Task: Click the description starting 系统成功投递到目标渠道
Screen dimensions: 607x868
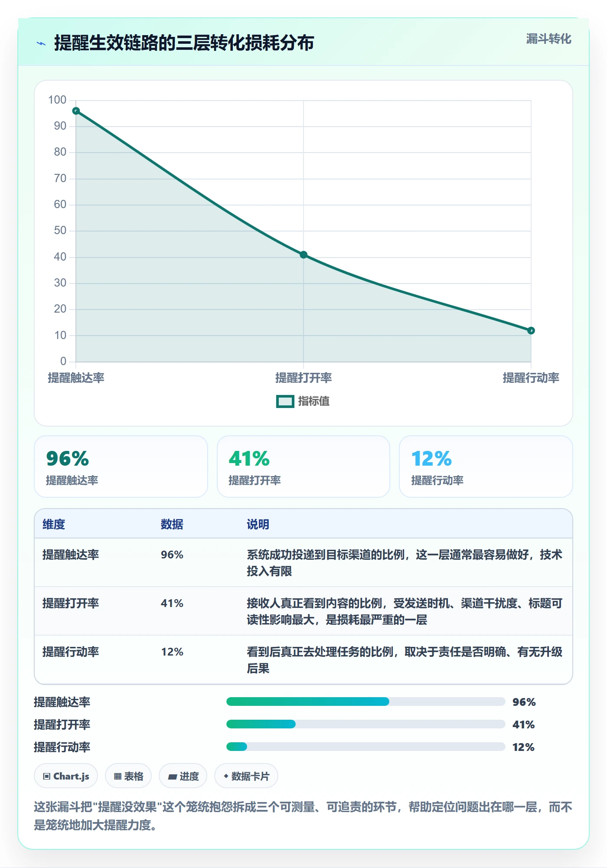Action: 405,563
